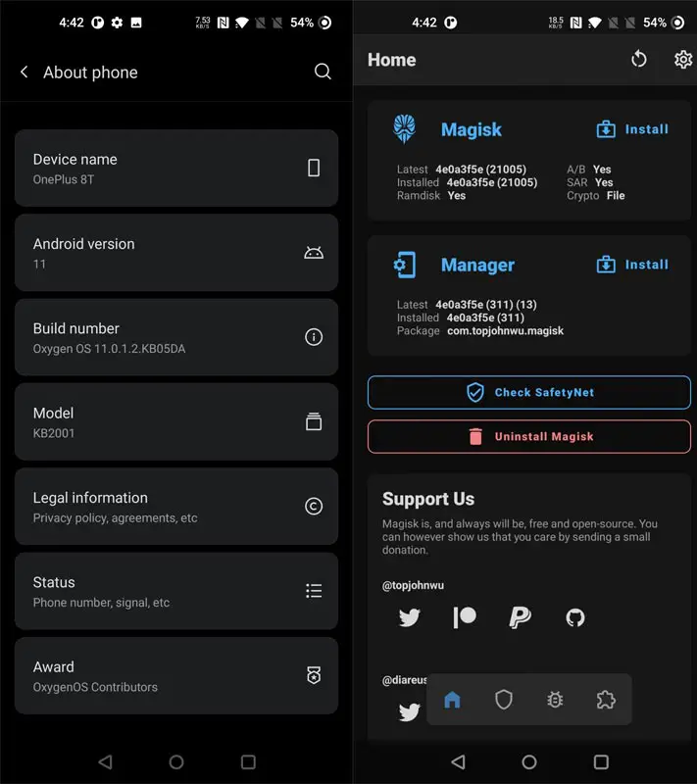Open diareuse's Twitter link
Viewport: 697px width, 784px height.
coord(409,711)
